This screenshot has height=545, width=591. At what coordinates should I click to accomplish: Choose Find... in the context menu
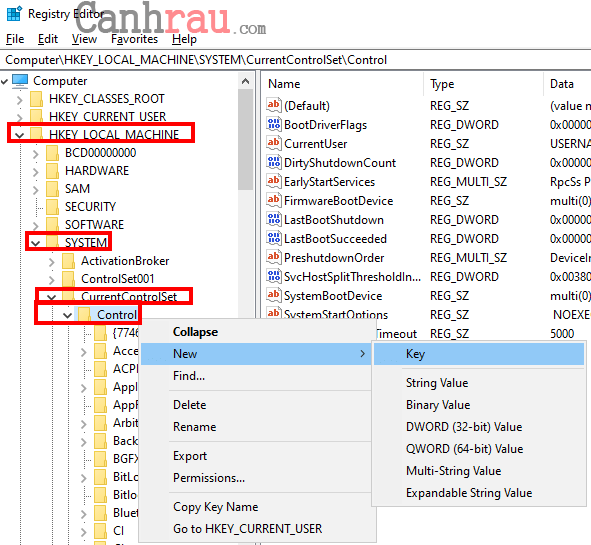[x=256, y=375]
